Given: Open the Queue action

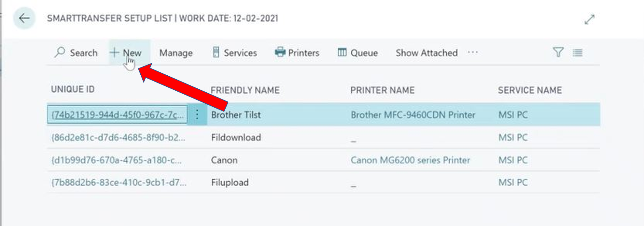Looking at the screenshot, I should pos(357,53).
